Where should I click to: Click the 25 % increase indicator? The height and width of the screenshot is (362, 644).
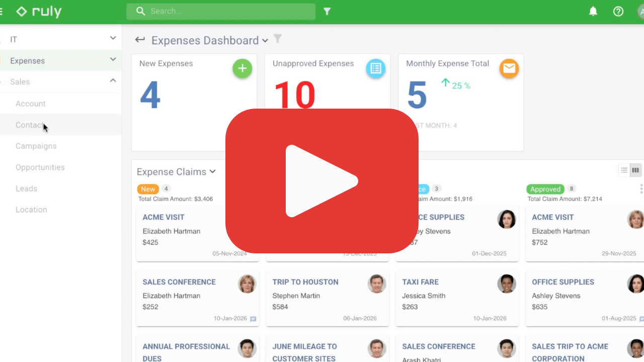[455, 84]
